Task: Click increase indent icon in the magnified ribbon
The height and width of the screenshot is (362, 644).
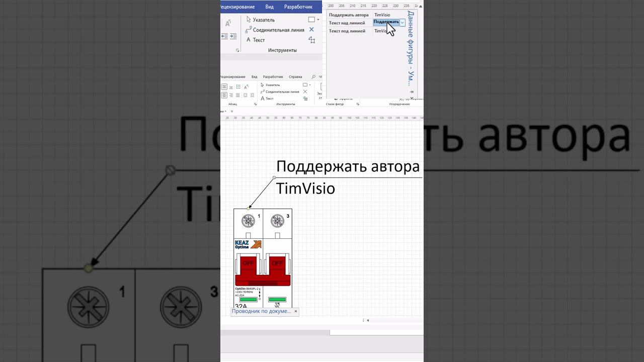Action: 233,36
